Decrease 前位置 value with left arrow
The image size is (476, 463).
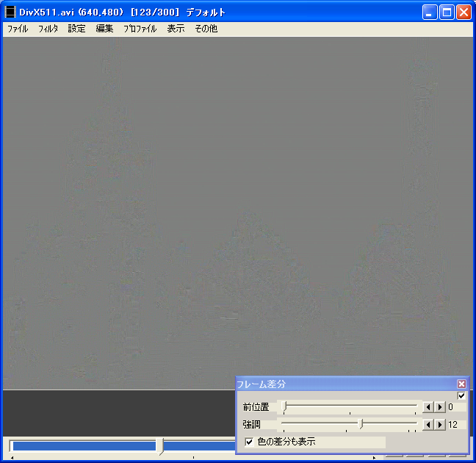point(428,406)
